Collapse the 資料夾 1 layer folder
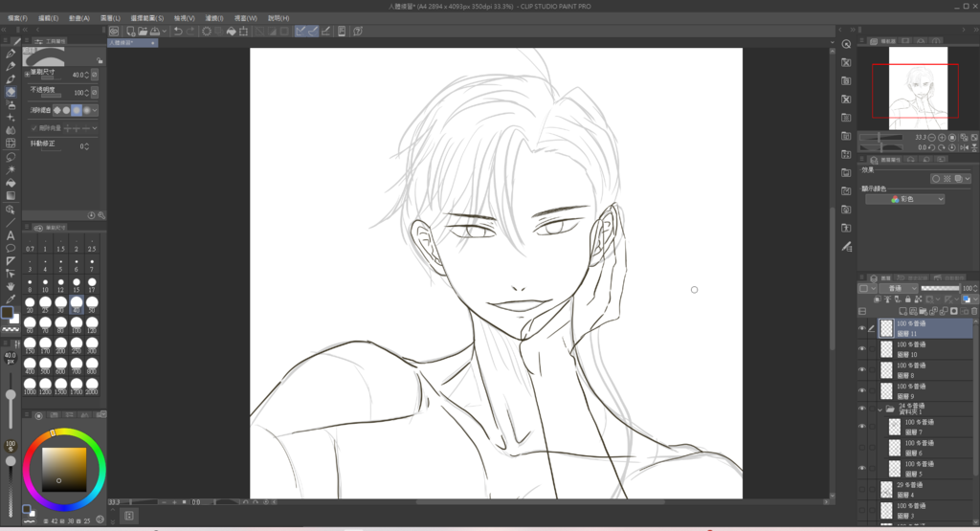This screenshot has height=531, width=980. coord(881,409)
